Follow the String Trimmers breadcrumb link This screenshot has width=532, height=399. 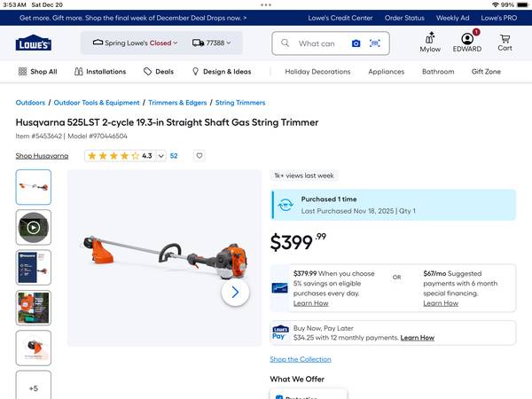240,103
